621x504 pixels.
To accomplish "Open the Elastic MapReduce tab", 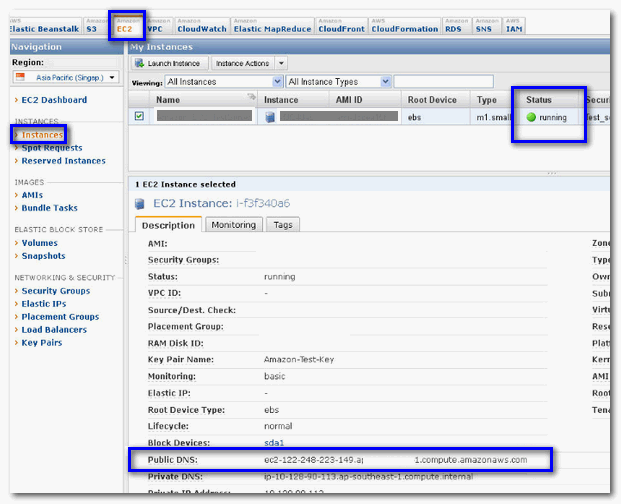I will (x=272, y=26).
